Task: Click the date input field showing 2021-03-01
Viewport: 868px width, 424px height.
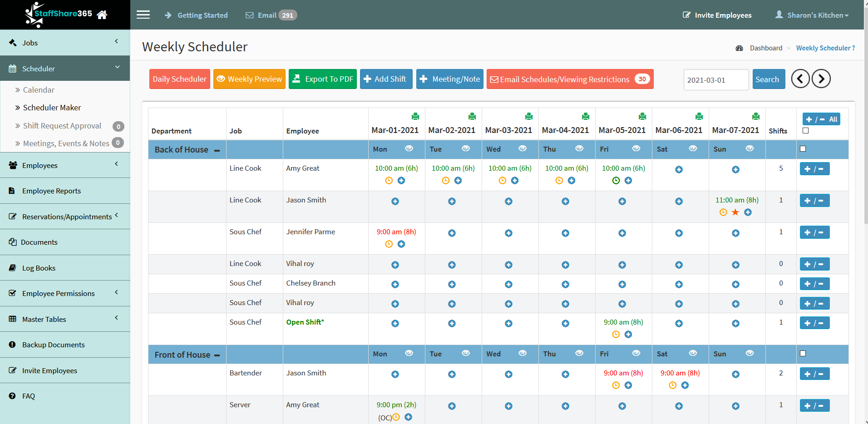Action: (715, 80)
